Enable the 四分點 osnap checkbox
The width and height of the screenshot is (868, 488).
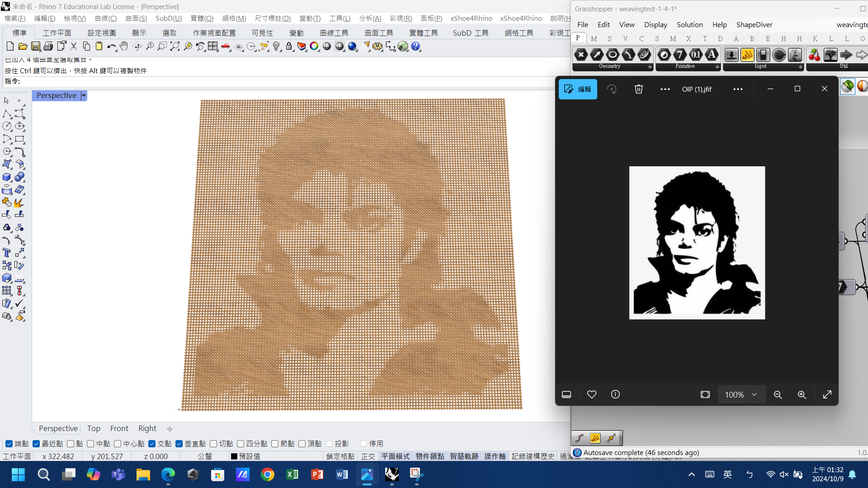pos(241,444)
